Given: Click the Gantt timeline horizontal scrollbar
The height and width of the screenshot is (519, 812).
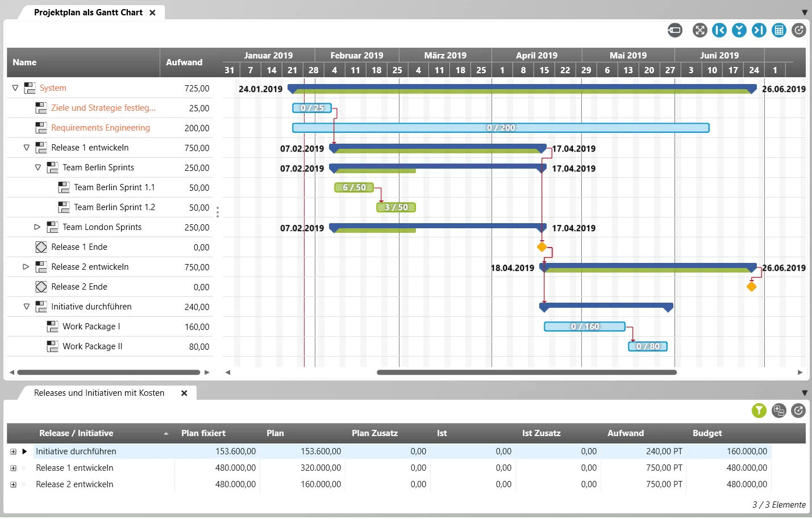Looking at the screenshot, I should coord(527,372).
